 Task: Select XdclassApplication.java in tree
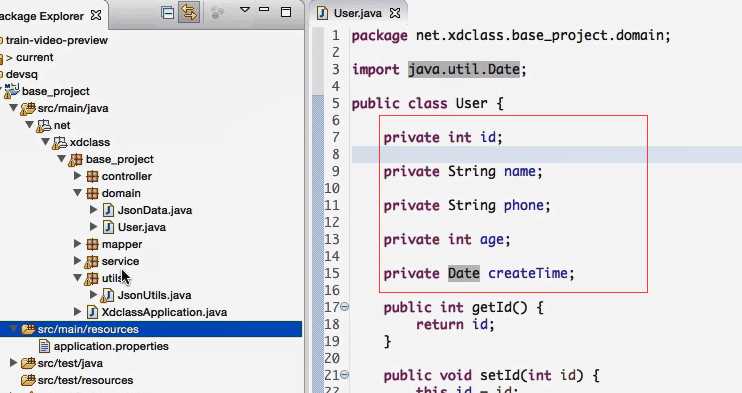click(164, 312)
